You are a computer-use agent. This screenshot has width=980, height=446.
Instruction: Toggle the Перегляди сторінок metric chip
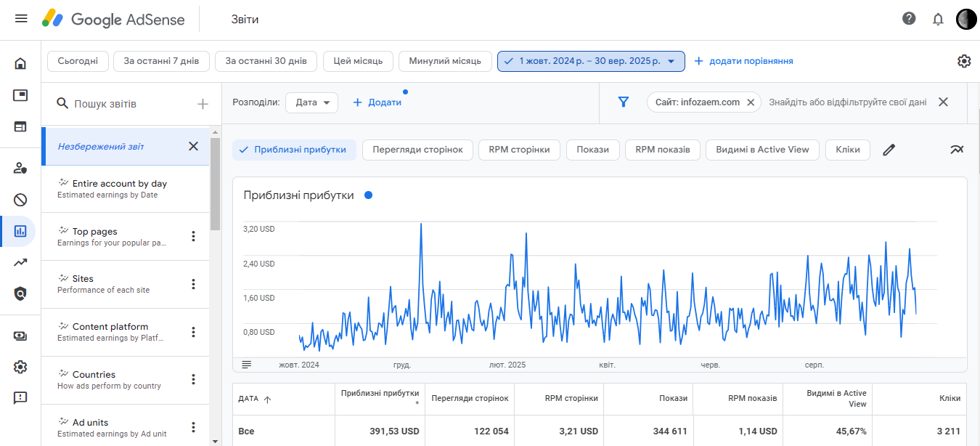(417, 150)
